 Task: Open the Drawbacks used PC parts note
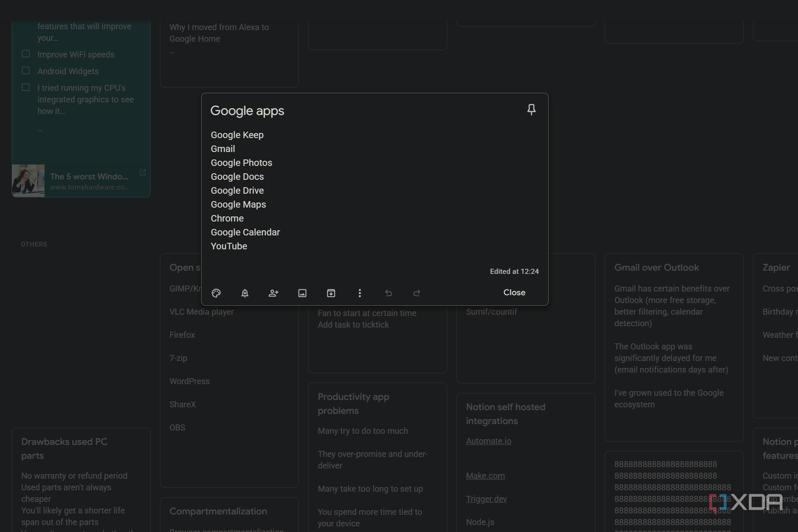[81, 480]
